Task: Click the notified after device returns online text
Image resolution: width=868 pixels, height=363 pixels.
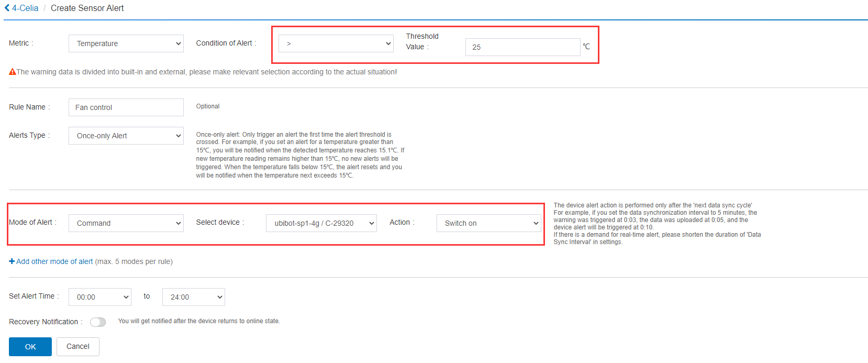Action: (x=199, y=321)
